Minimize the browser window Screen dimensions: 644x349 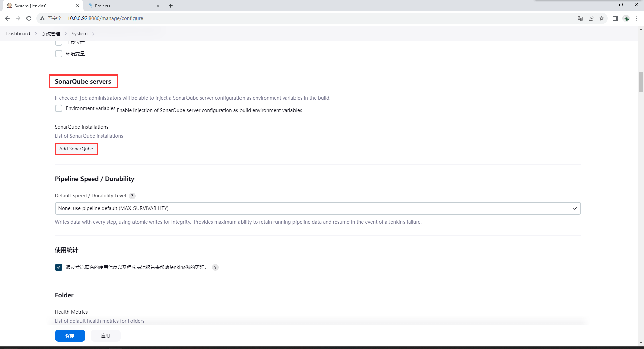pyautogui.click(x=605, y=5)
